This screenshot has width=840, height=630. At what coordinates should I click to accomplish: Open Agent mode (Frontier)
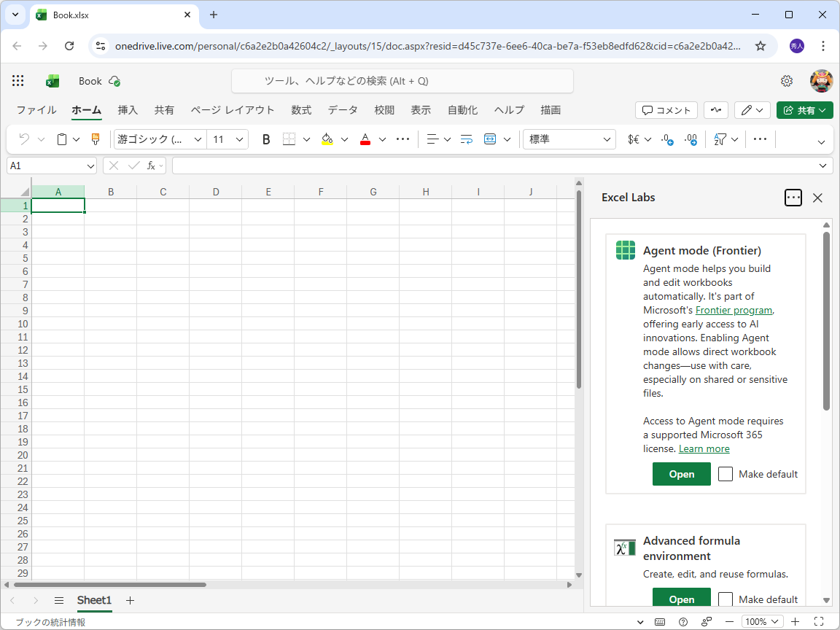(x=682, y=474)
